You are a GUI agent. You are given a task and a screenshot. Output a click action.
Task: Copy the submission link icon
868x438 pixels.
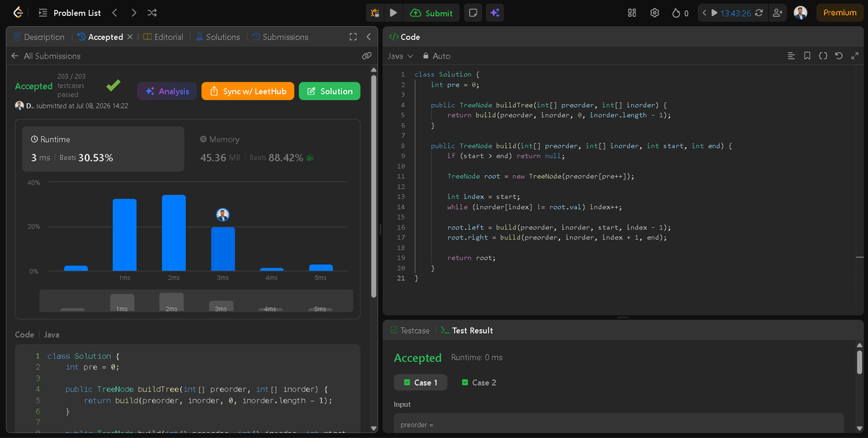pos(366,56)
